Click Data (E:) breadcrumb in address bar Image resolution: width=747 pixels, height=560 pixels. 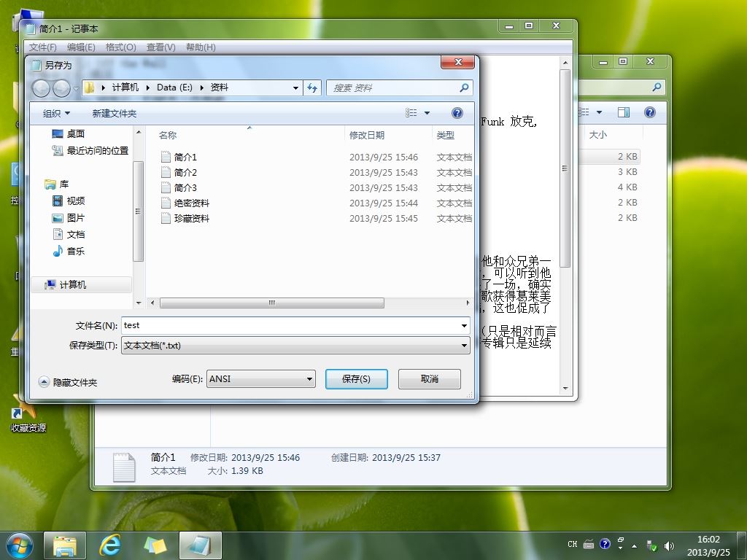tap(174, 87)
